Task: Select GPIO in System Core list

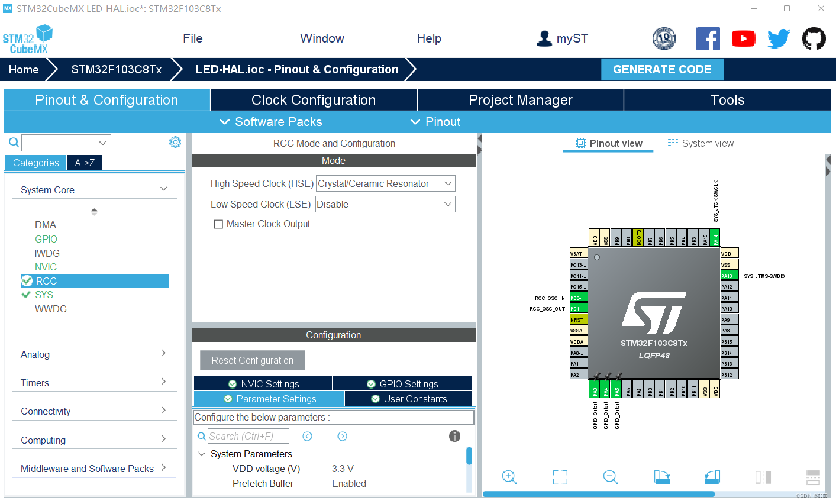Action: 46,239
